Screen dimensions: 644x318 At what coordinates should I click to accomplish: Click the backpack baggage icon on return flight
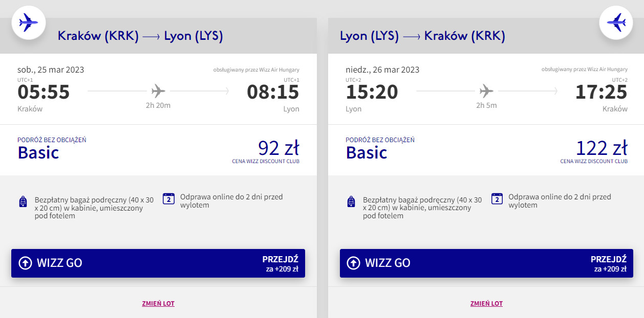coord(351,201)
